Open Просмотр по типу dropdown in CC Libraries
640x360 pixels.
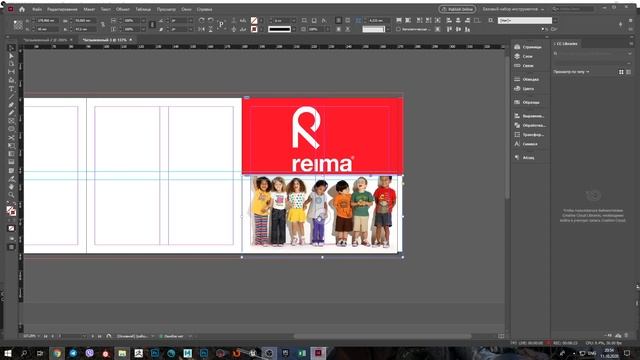[x=571, y=72]
